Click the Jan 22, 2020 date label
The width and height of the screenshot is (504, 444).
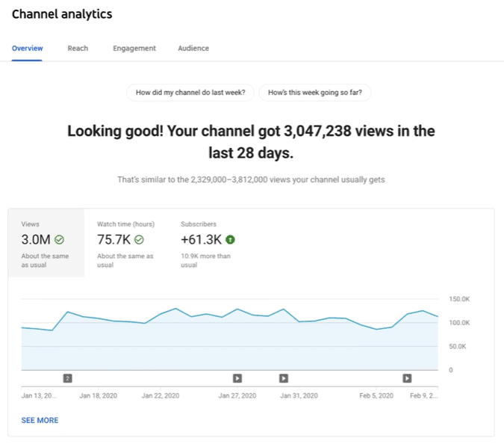161,395
